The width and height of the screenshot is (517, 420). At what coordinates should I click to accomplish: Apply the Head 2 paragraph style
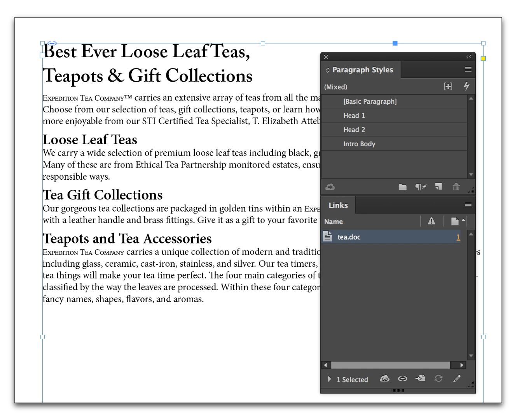pyautogui.click(x=394, y=129)
